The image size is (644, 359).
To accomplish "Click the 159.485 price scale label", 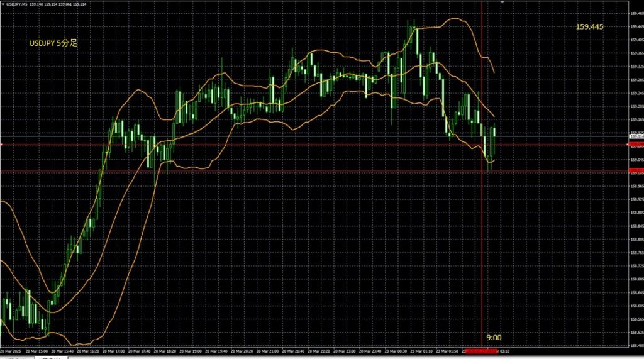I will 637,13.
